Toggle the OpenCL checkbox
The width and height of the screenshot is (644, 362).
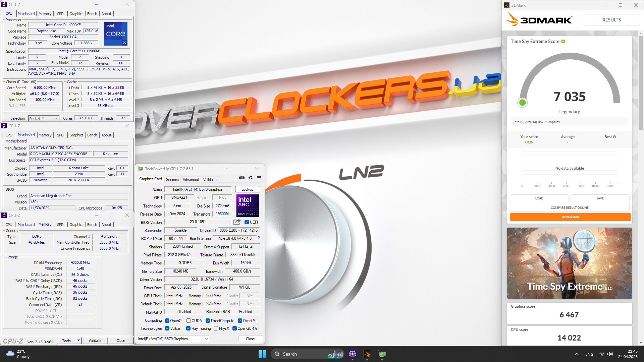coord(167,321)
